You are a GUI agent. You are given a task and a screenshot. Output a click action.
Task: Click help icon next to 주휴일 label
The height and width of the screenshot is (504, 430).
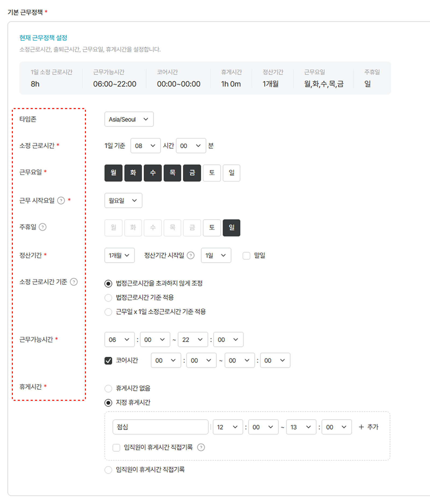point(42,227)
